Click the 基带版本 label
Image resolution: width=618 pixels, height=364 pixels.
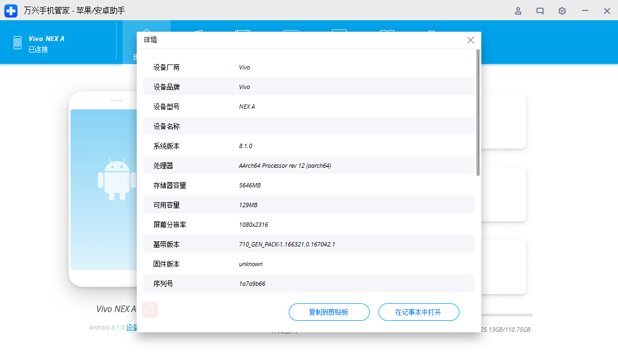pos(166,245)
